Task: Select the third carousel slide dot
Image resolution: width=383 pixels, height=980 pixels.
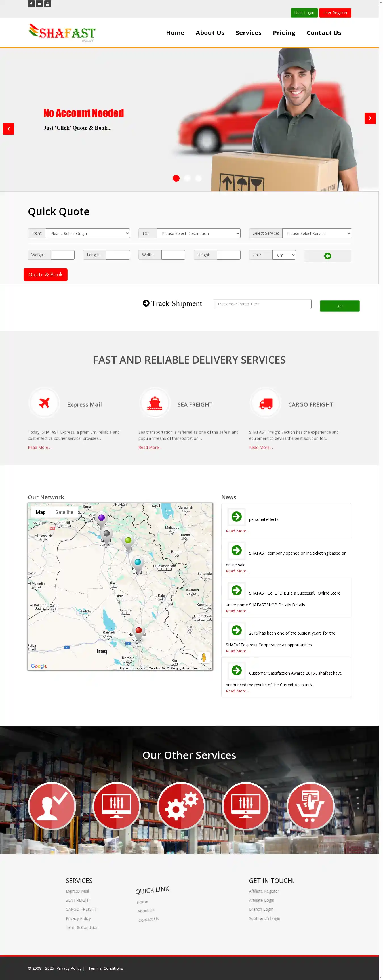Action: (198, 178)
